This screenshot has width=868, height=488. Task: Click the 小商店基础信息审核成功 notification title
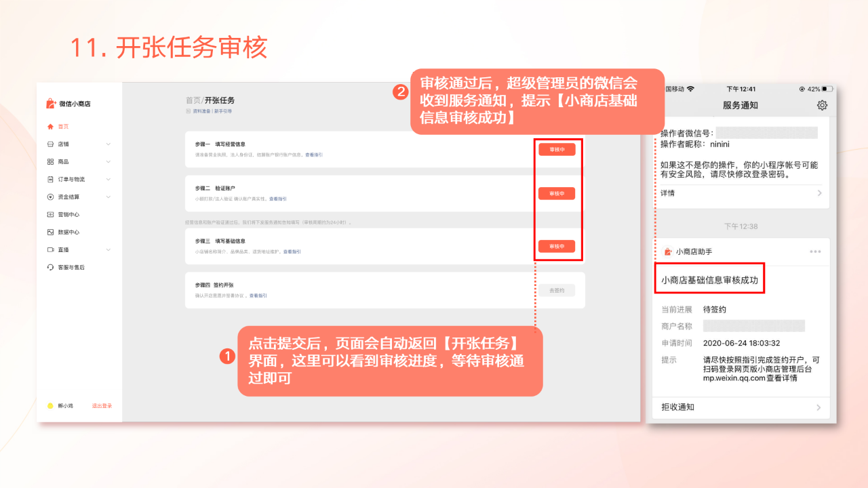pyautogui.click(x=709, y=280)
